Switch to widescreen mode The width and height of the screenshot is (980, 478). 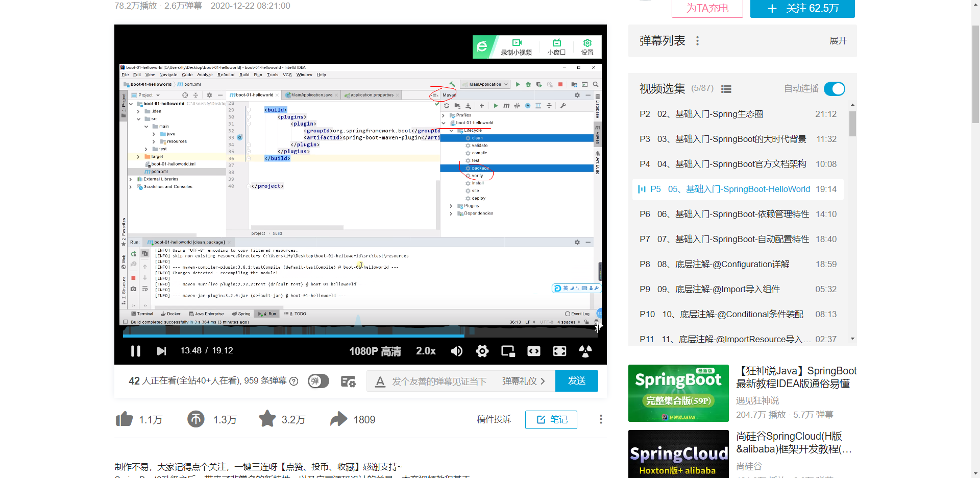click(534, 351)
